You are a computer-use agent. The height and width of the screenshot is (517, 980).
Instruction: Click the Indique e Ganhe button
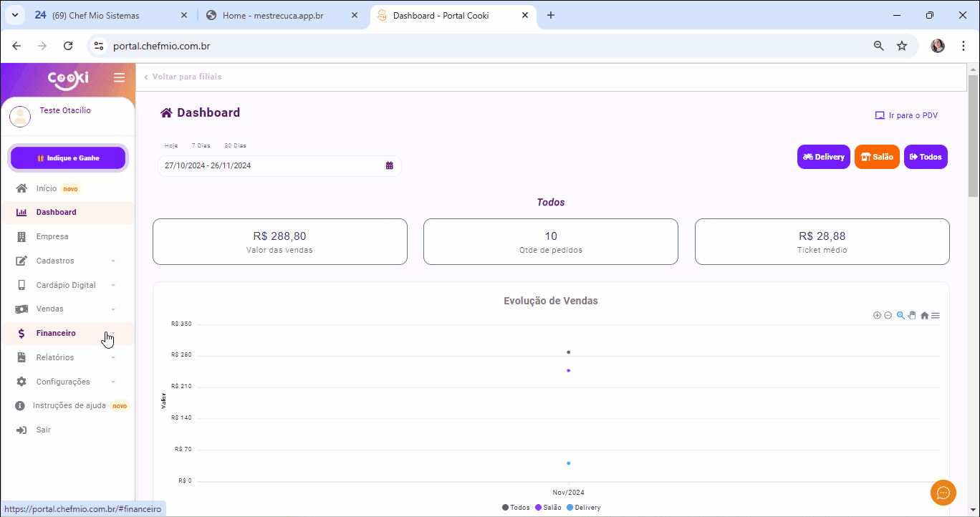pos(68,158)
